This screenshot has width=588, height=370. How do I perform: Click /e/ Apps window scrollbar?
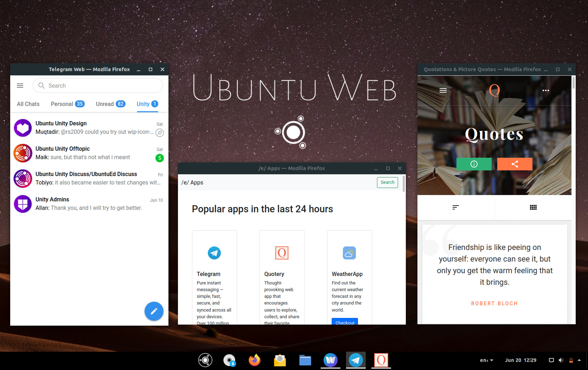click(x=404, y=184)
